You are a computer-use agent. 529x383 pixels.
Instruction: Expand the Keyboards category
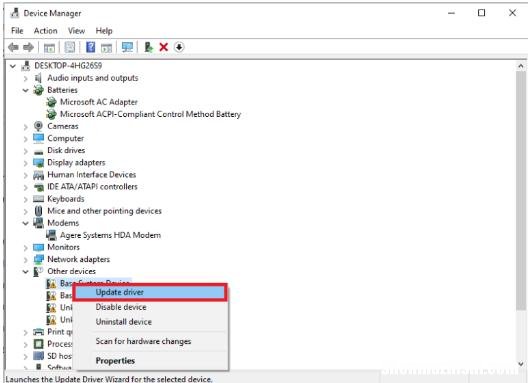click(26, 199)
